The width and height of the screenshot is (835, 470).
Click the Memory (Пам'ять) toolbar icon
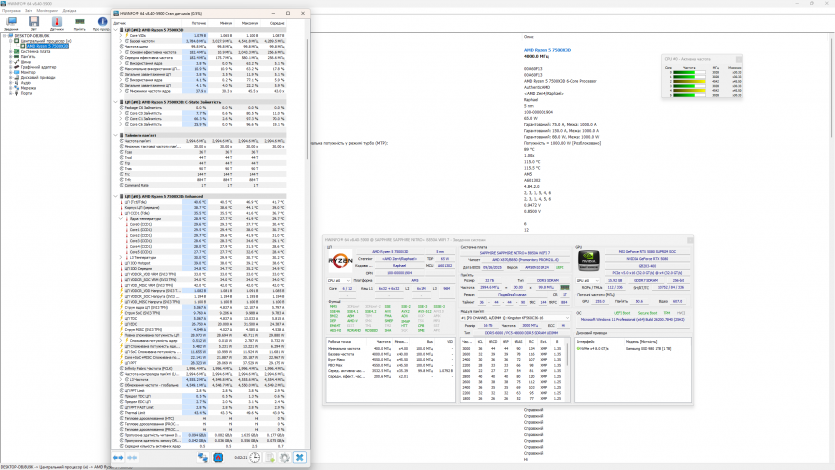tap(81, 22)
